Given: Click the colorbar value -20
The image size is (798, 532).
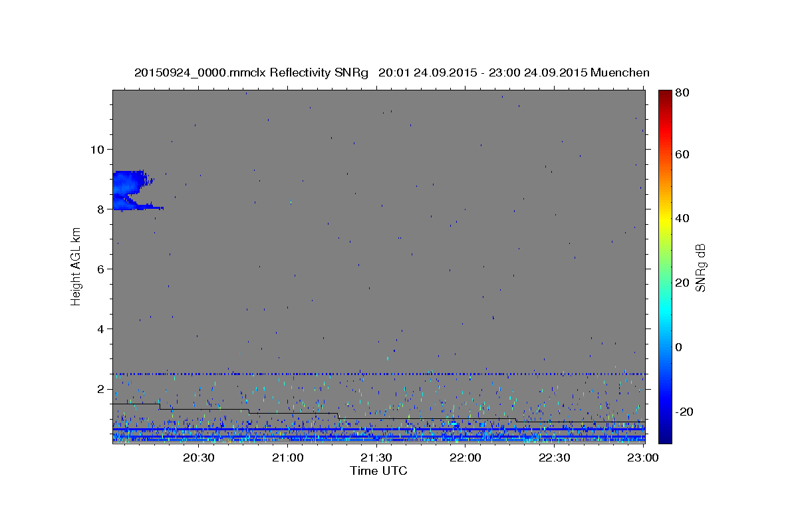Looking at the screenshot, I should [685, 412].
